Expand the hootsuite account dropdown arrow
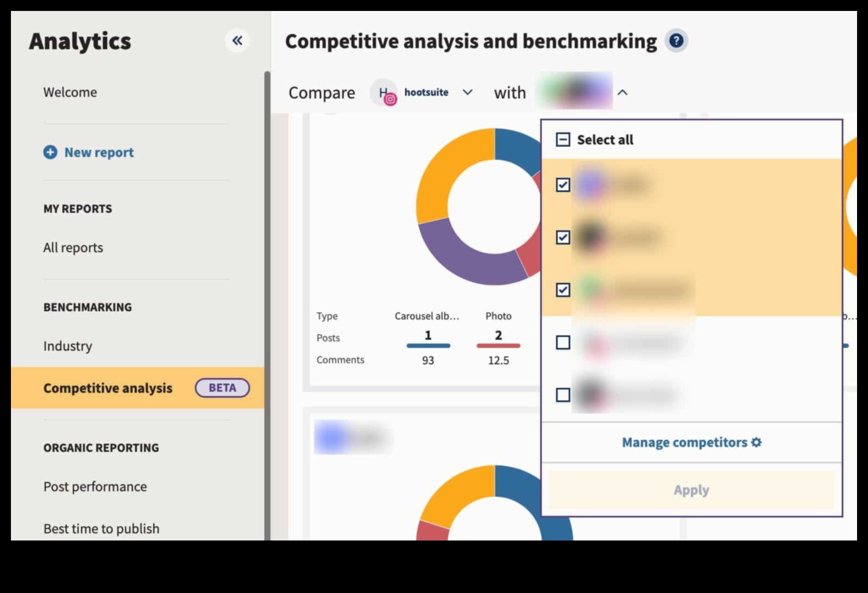 tap(467, 92)
